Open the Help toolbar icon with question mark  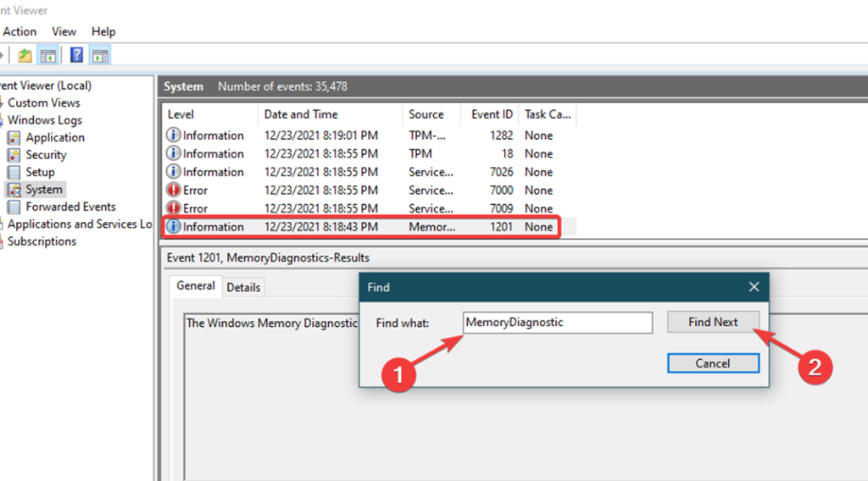pyautogui.click(x=77, y=56)
